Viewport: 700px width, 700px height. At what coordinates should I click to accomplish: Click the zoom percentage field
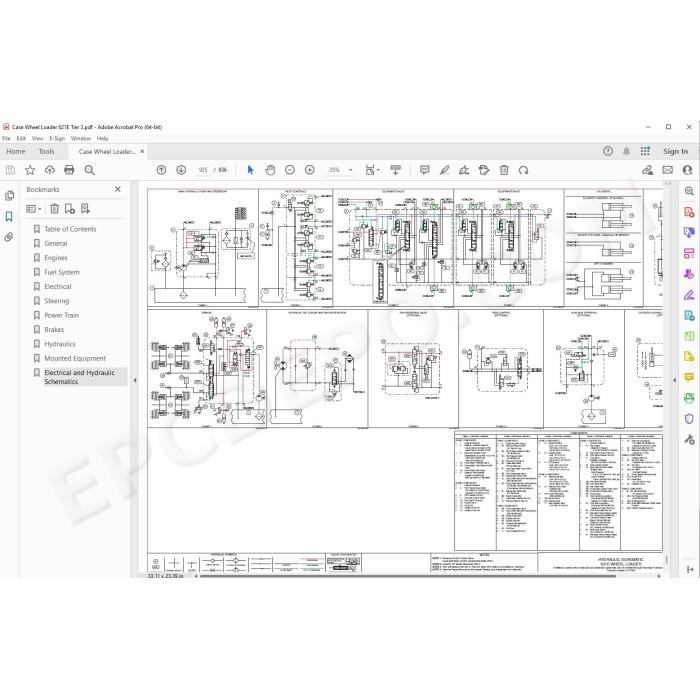coord(335,170)
